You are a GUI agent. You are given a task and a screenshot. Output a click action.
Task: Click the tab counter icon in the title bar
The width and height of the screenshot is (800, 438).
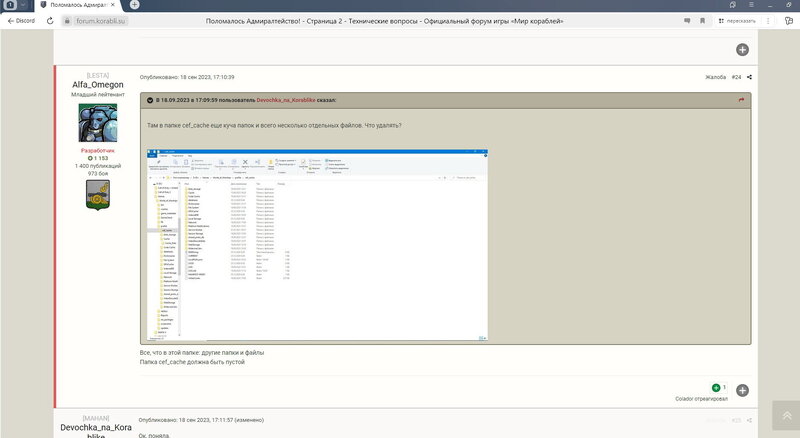click(x=10, y=5)
